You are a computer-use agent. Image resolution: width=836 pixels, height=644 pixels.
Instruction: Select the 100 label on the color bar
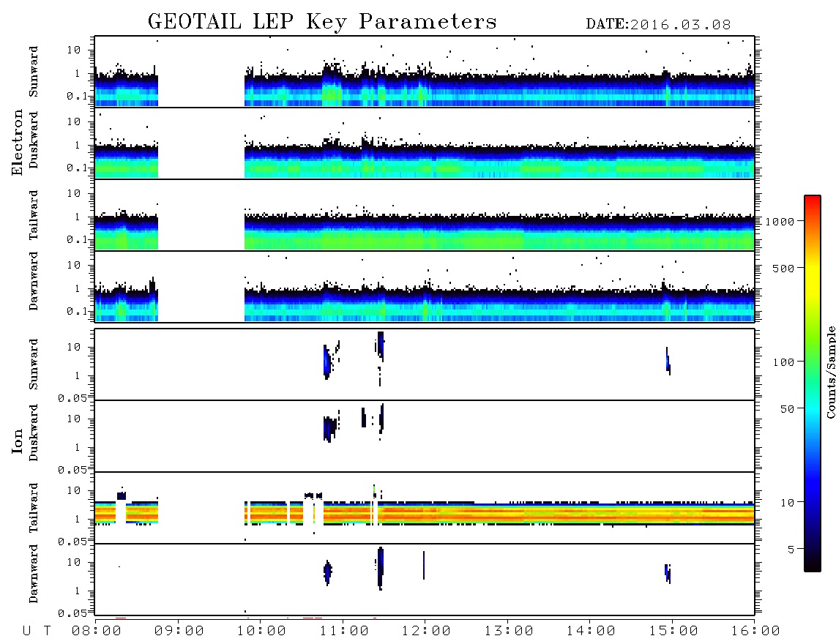click(x=784, y=362)
